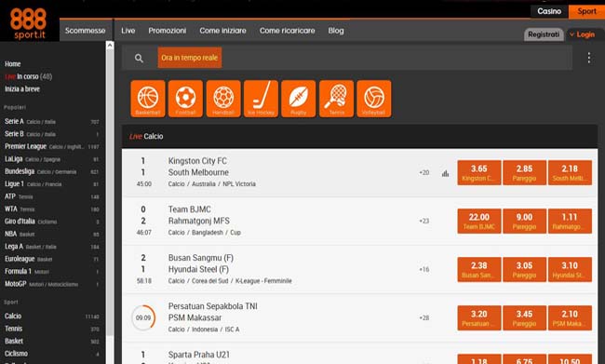Choose the Handball sport icon
The image size is (605, 364).
223,99
